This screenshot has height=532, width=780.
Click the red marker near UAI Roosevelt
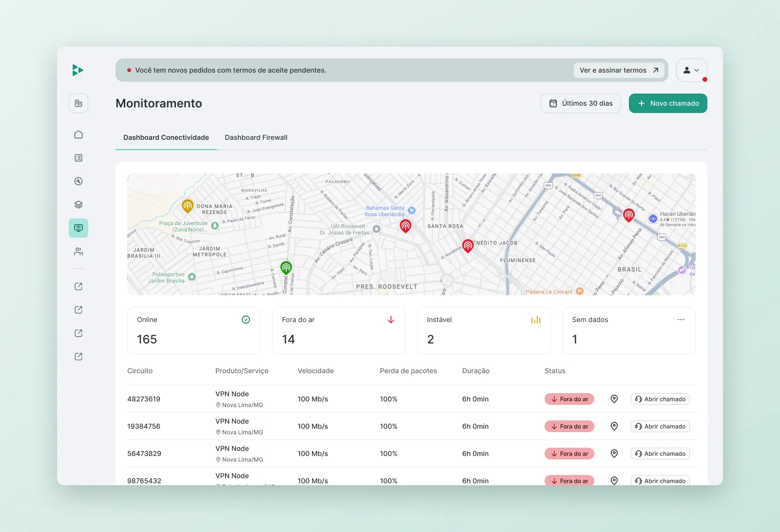(406, 226)
